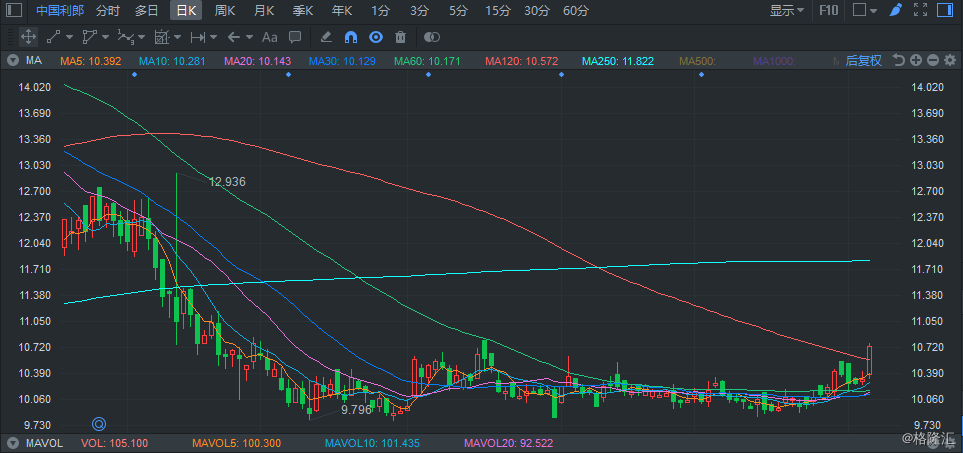Select the eraser tool
Image resolution: width=963 pixels, height=453 pixels.
pos(326,37)
